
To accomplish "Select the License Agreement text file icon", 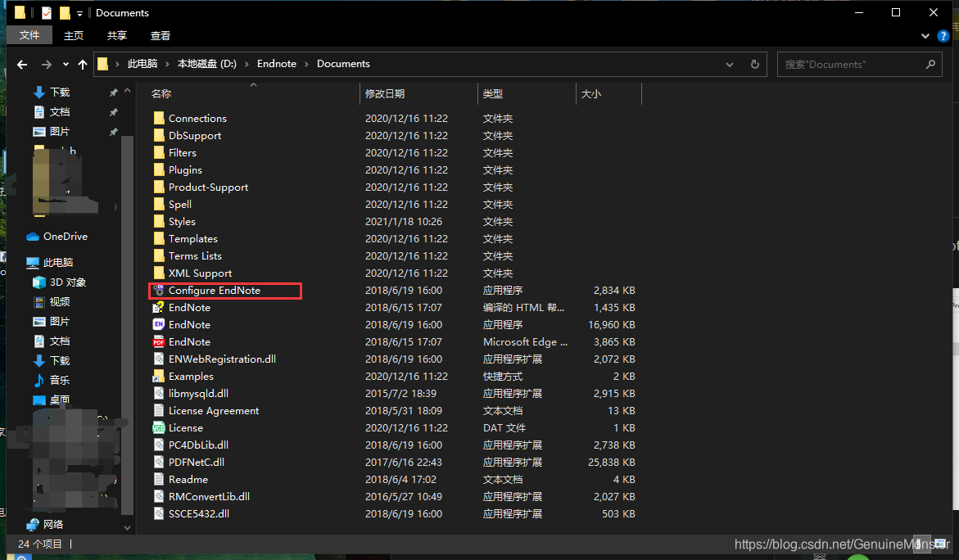I will pos(159,410).
